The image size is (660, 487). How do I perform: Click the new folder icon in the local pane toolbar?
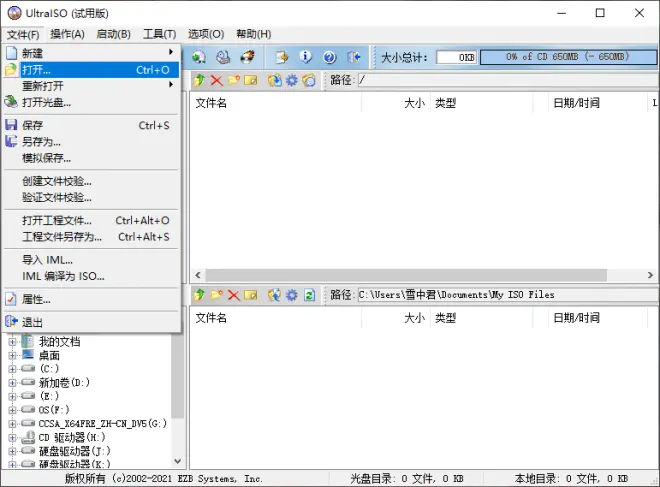[216, 295]
